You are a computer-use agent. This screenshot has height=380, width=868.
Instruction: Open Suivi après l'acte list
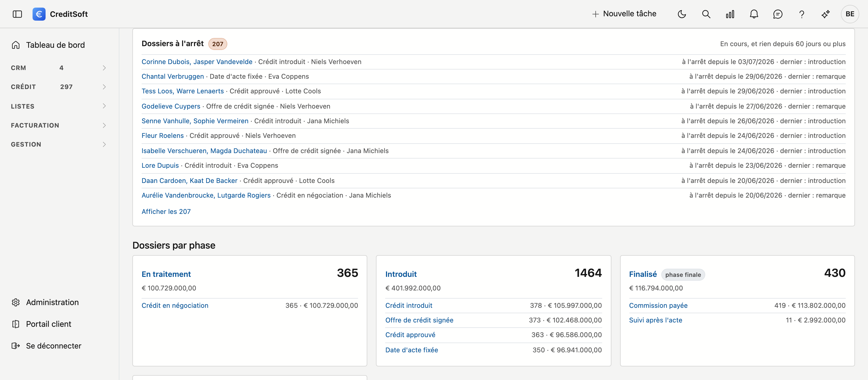(x=655, y=320)
